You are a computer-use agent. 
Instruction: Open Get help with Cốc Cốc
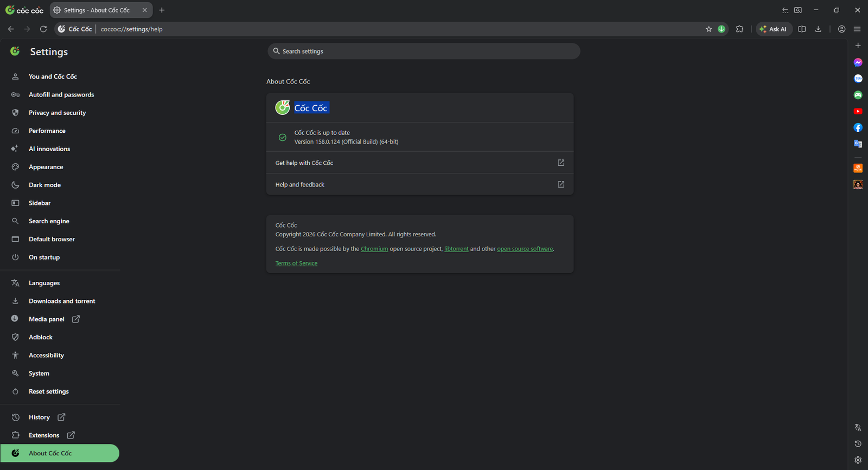pyautogui.click(x=420, y=163)
